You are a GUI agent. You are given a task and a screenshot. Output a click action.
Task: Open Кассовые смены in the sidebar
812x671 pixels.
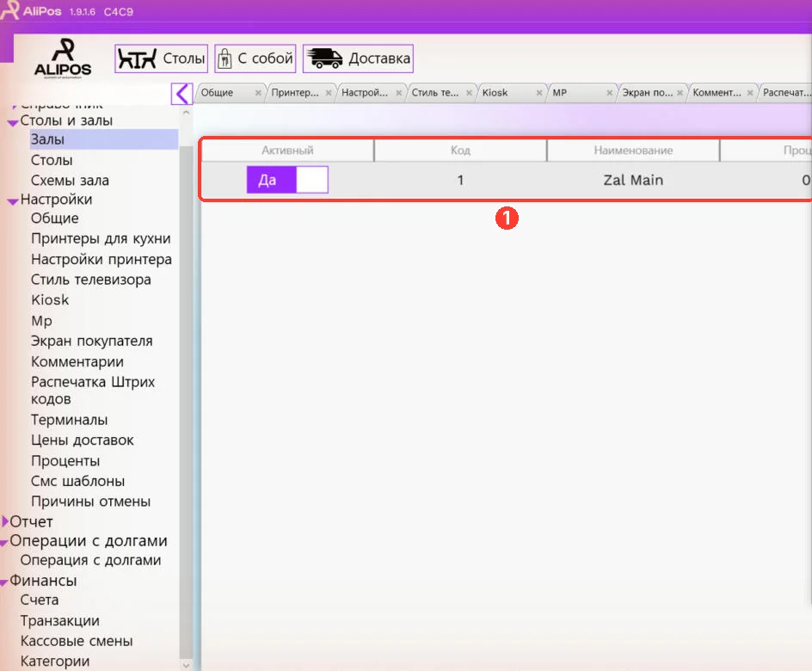(77, 641)
